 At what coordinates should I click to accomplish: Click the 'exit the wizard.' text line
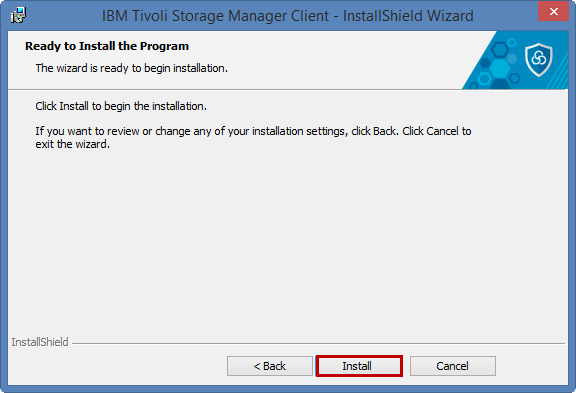[72, 144]
